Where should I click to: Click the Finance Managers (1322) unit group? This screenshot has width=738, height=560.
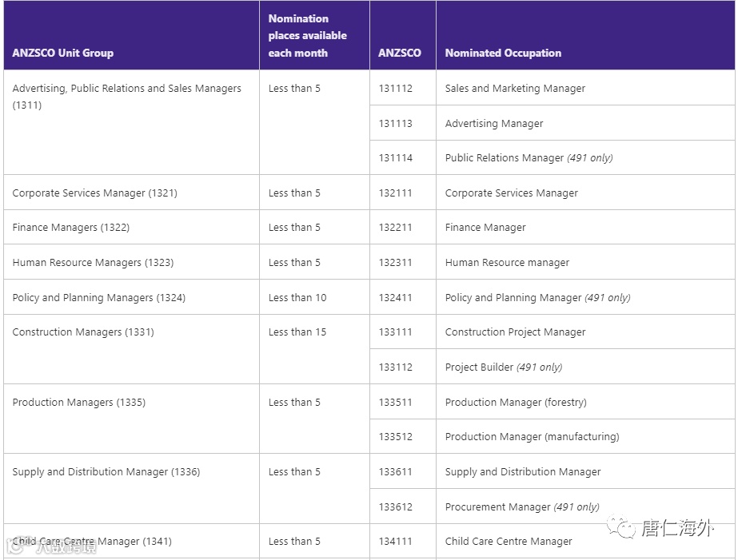[71, 228]
